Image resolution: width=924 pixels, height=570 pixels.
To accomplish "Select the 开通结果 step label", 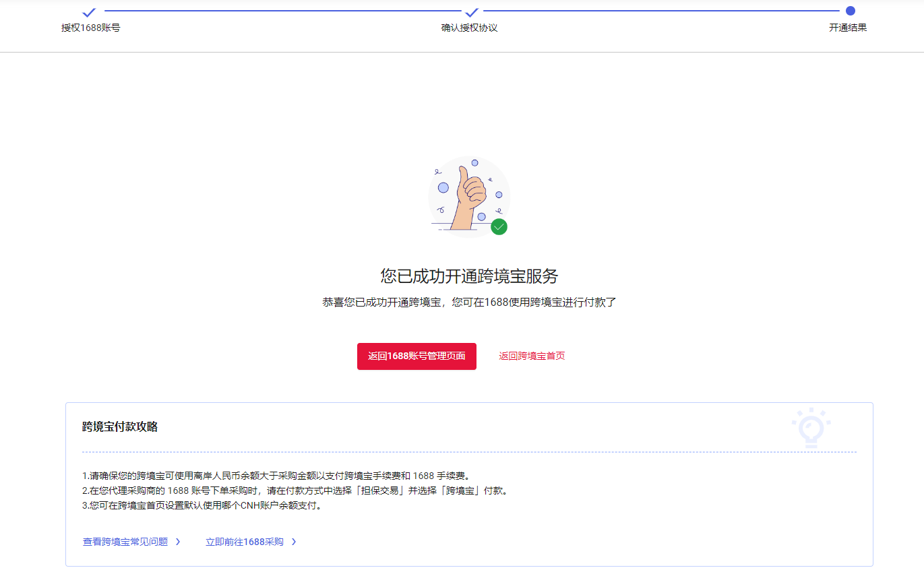I will pos(847,28).
